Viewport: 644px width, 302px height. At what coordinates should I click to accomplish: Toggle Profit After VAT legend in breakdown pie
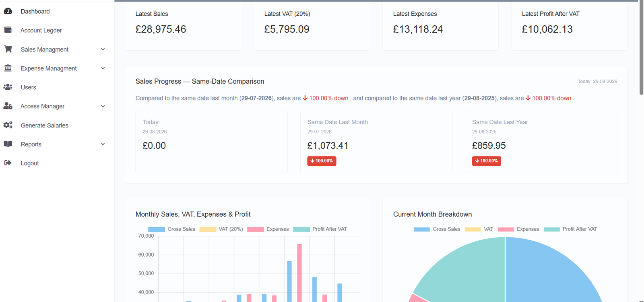(570, 229)
